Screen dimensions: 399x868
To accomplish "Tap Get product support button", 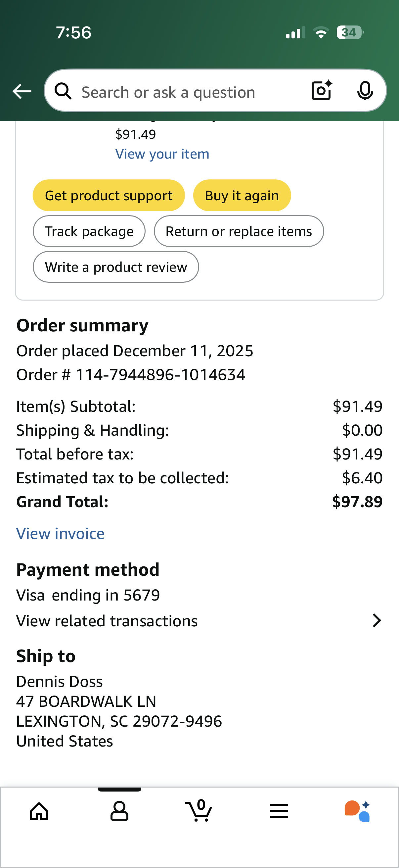I will point(109,195).
